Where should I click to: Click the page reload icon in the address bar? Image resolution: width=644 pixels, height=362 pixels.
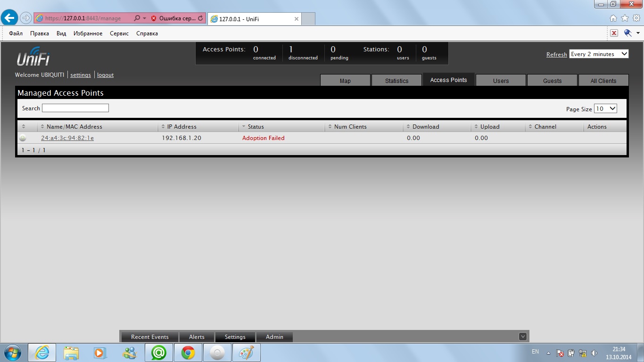point(200,18)
